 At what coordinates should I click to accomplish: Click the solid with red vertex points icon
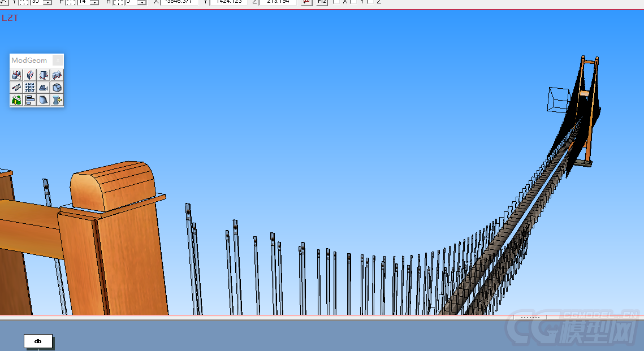click(44, 75)
